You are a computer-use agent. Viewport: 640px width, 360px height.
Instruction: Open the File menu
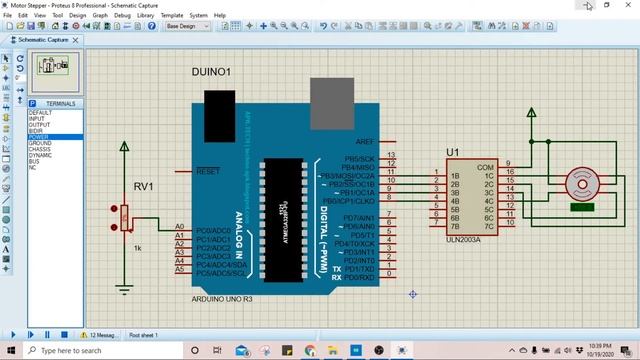coord(7,15)
